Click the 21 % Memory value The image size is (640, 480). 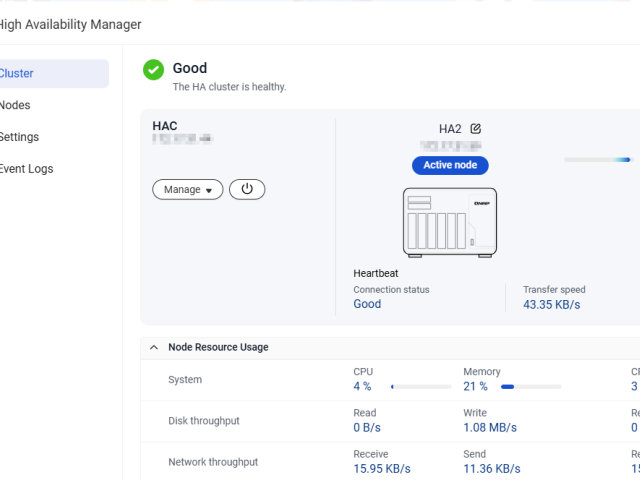point(476,387)
